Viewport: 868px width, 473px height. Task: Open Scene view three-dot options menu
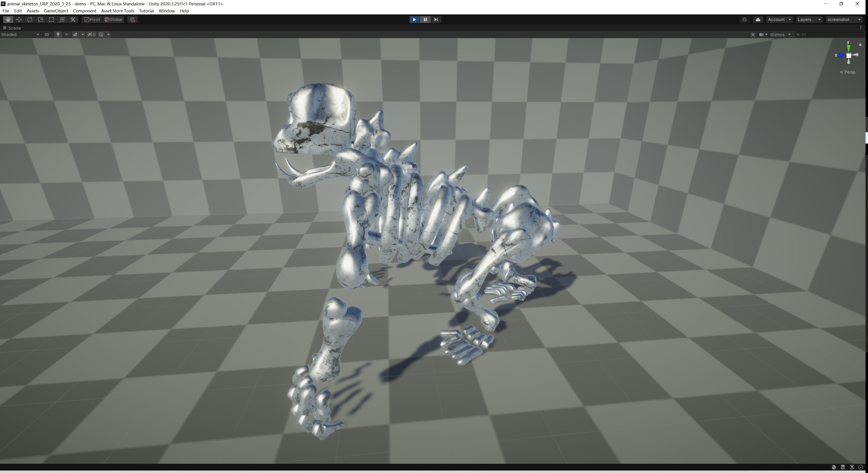tap(861, 28)
